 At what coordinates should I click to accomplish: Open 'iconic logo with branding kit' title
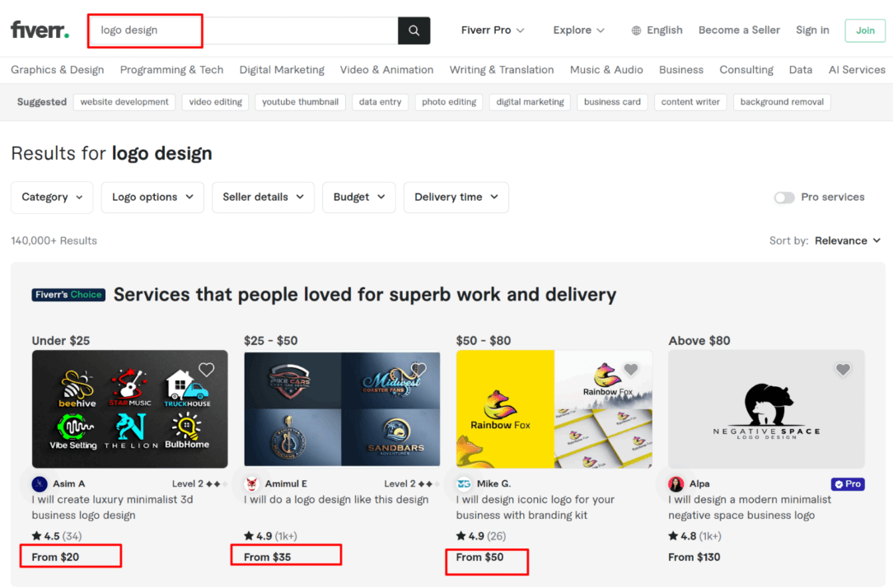coord(535,507)
